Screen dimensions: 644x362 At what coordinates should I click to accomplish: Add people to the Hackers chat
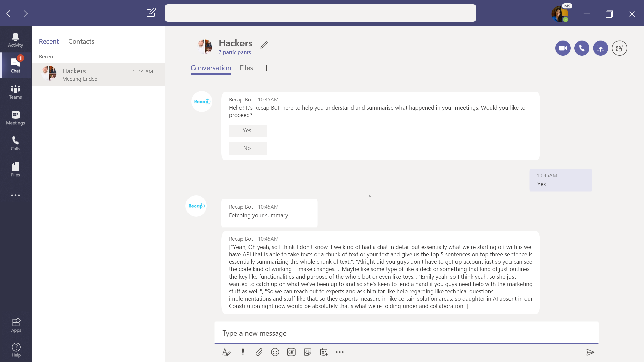click(619, 48)
